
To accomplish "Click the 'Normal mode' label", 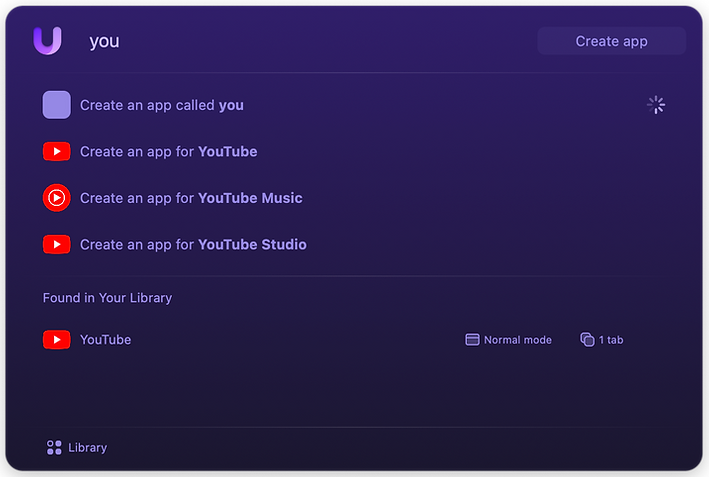I will click(518, 340).
